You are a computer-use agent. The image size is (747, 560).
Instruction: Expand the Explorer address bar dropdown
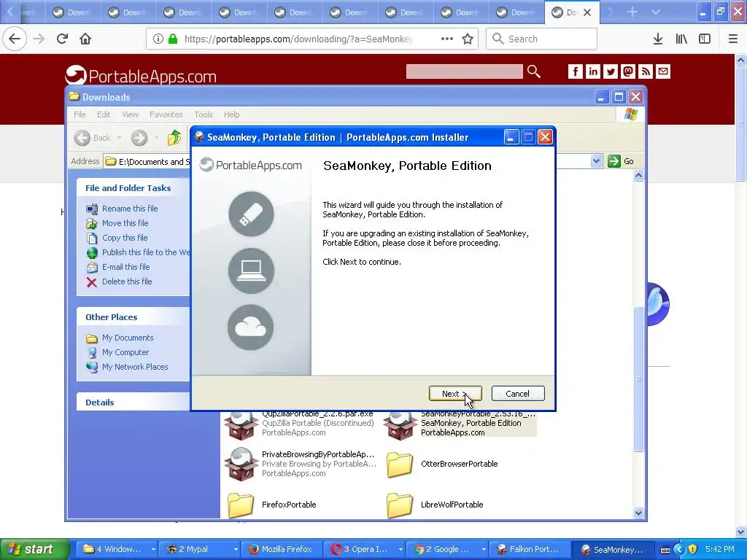coord(596,161)
